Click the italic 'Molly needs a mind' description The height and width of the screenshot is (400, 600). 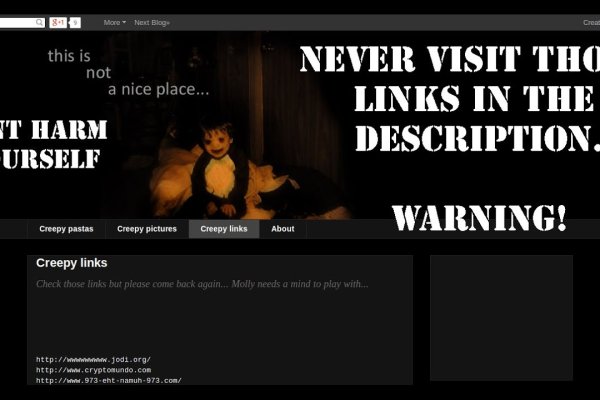[x=202, y=284]
